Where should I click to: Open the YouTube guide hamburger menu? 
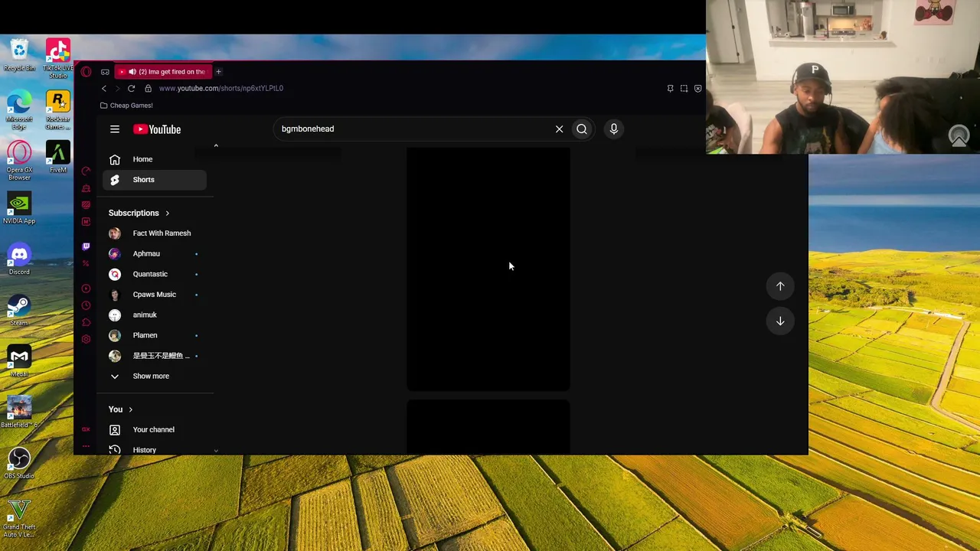(x=115, y=129)
